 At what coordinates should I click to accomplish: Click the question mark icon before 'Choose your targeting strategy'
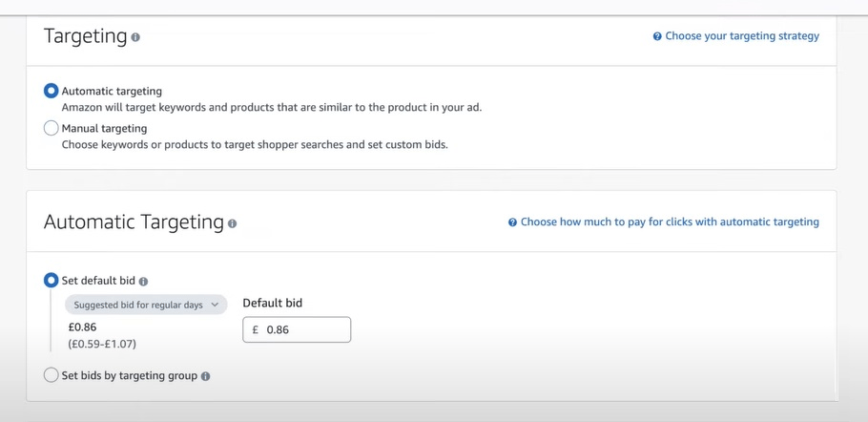(657, 36)
